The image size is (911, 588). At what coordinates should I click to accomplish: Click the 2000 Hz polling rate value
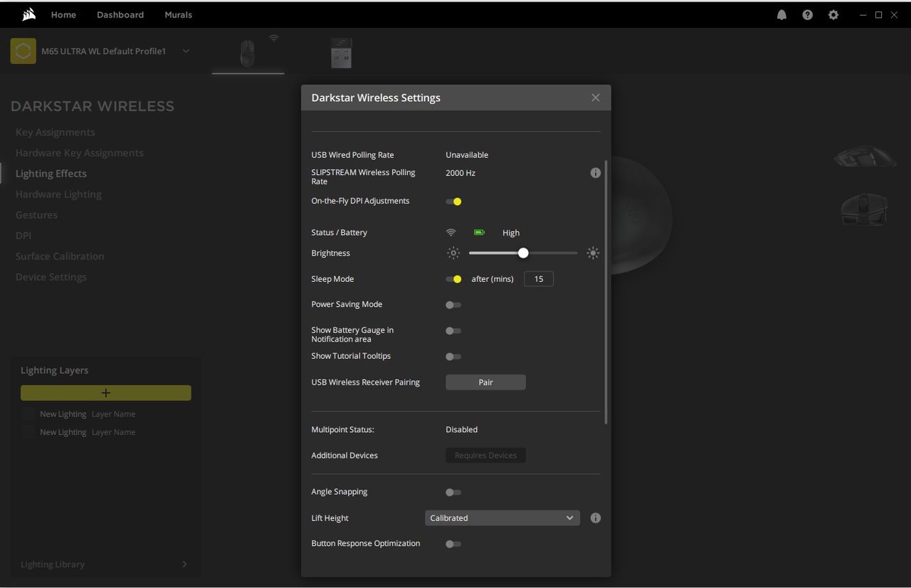[x=460, y=173]
